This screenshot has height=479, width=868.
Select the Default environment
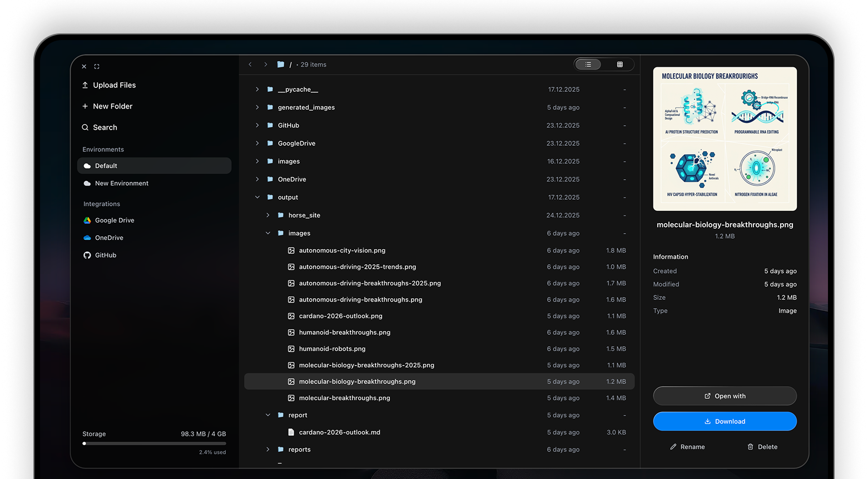tap(154, 166)
